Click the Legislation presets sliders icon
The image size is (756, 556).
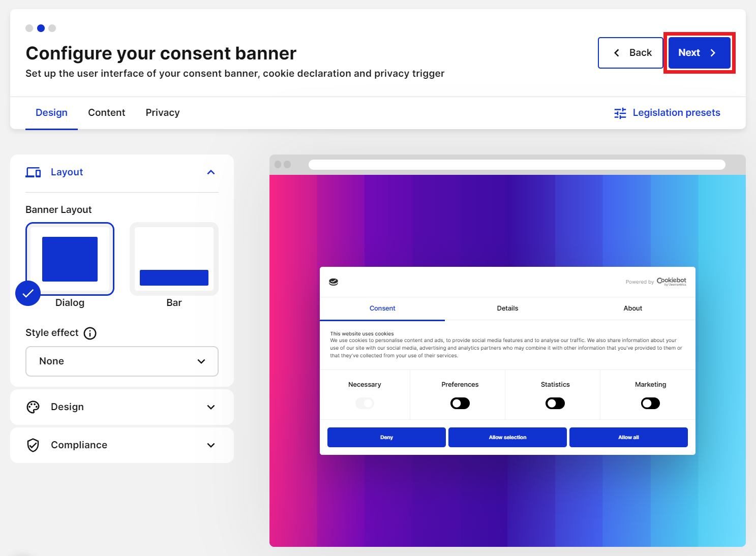coord(620,113)
